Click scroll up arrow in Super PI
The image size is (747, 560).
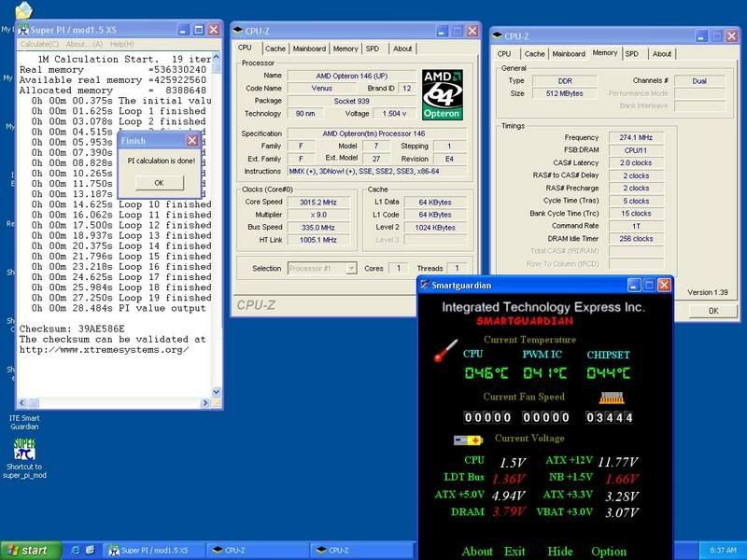[x=216, y=57]
